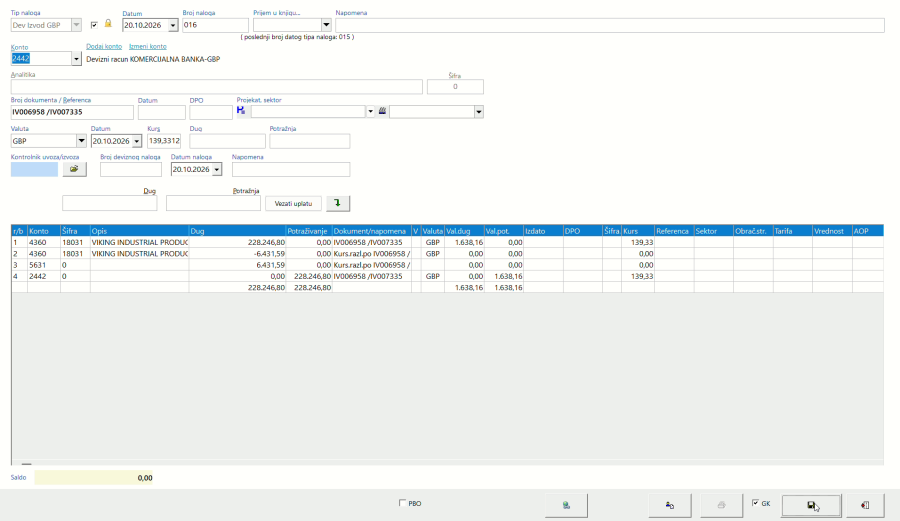Click the Potražnja field left of Vezati uplatu
This screenshot has width=900, height=521.
213,203
